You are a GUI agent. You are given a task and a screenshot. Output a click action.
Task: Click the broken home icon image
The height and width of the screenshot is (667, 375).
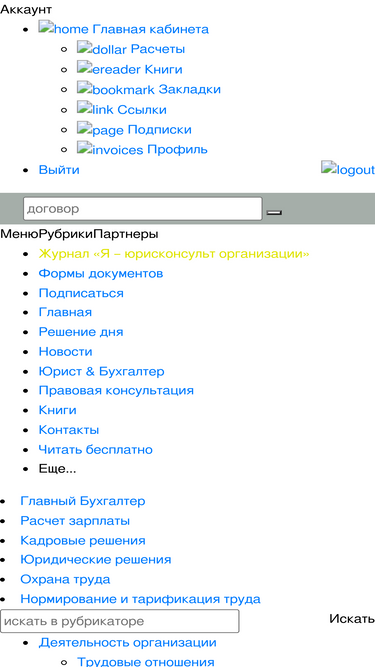64,28
